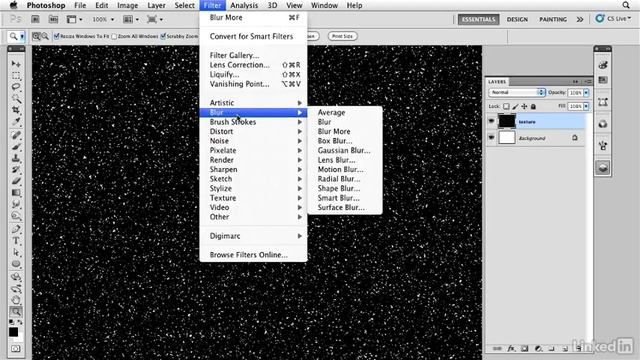Choose Motion Blur from Blur submenu
Screen dimensions: 640x360
[344, 169]
